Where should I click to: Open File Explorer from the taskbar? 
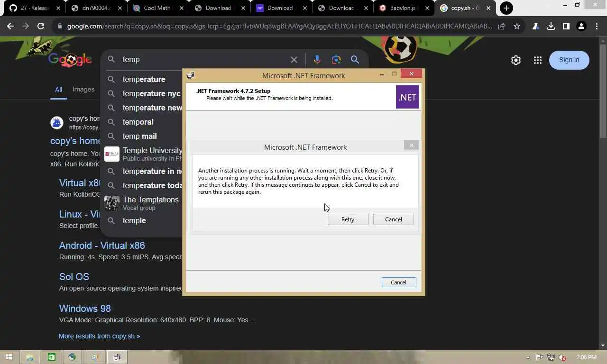tap(29, 357)
